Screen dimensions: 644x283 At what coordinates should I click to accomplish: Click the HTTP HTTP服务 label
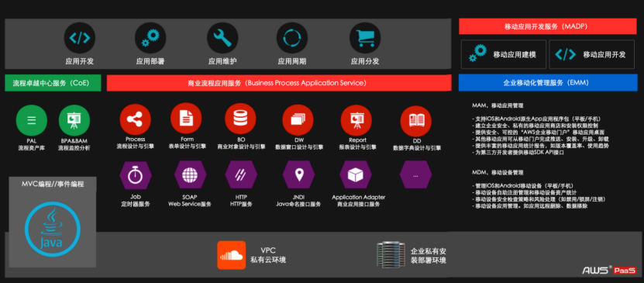tap(241, 201)
